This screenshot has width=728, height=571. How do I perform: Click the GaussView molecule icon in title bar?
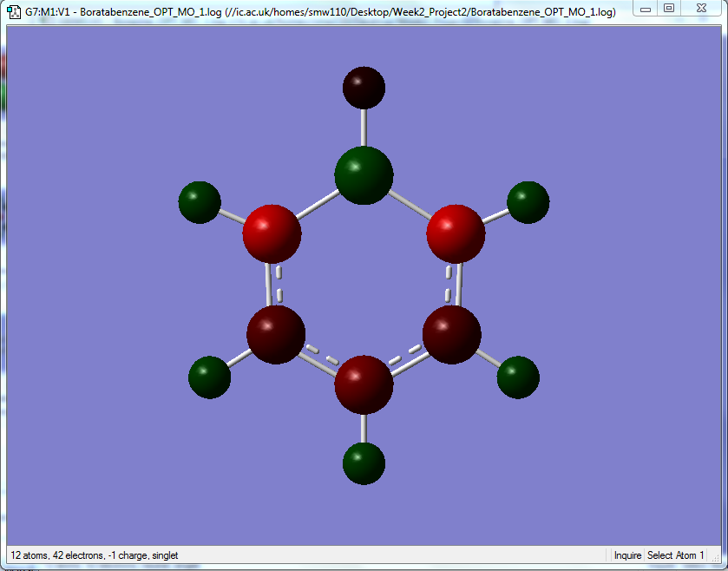14,11
